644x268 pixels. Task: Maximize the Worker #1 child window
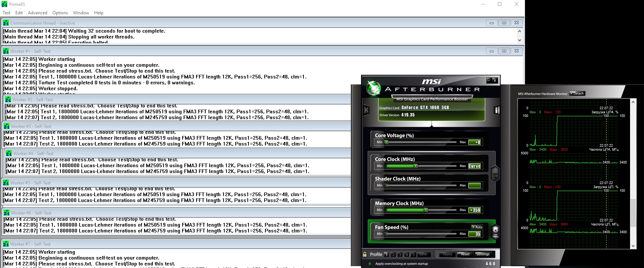click(504, 51)
